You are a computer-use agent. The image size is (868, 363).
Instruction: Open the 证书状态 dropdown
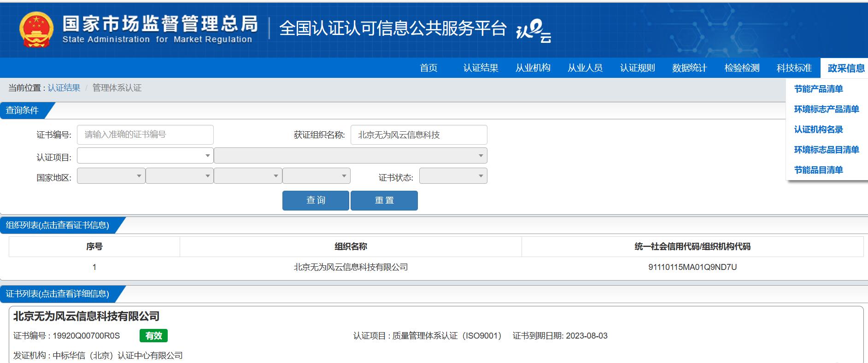coord(453,176)
